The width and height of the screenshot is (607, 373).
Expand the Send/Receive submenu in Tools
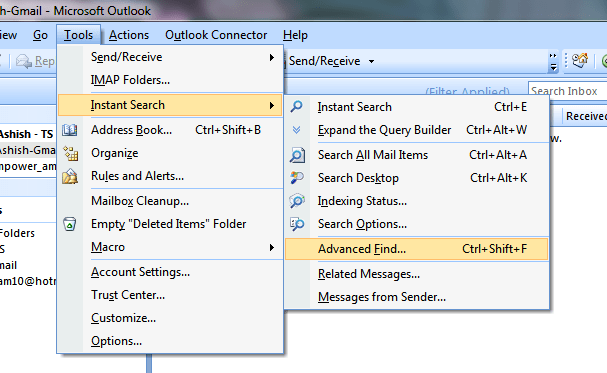coord(170,57)
